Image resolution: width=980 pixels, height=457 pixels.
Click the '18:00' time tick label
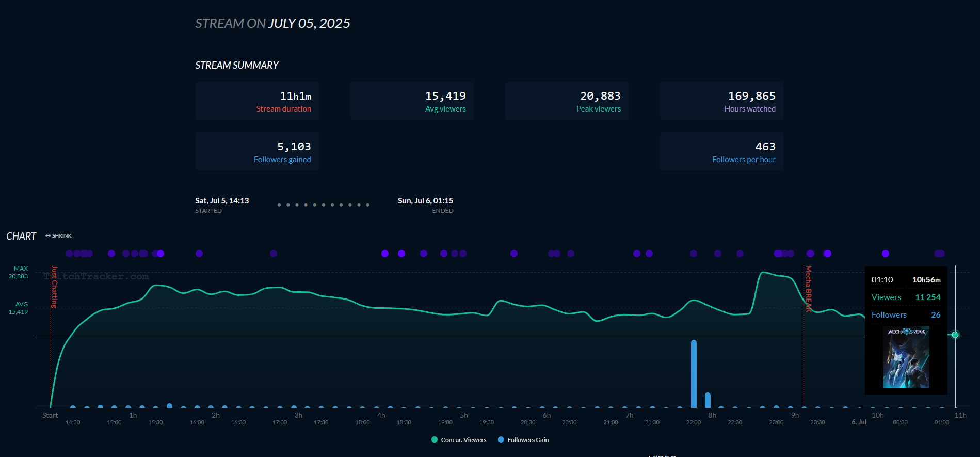coord(363,423)
